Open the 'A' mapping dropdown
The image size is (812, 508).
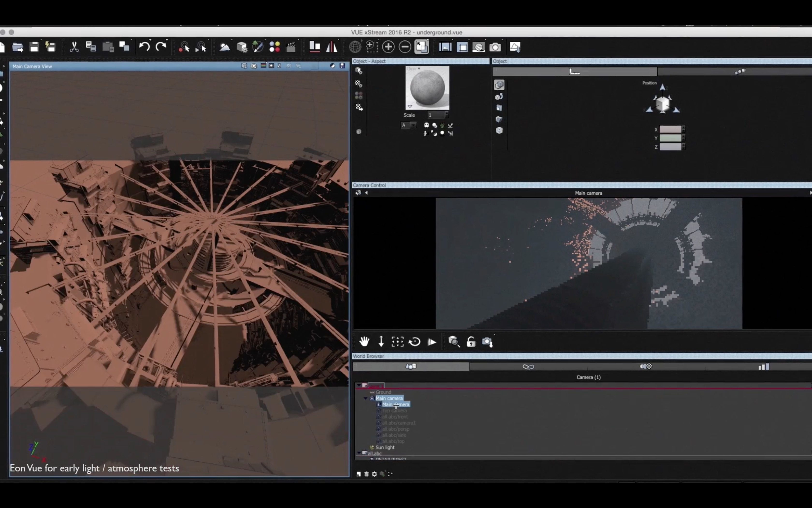(x=409, y=125)
